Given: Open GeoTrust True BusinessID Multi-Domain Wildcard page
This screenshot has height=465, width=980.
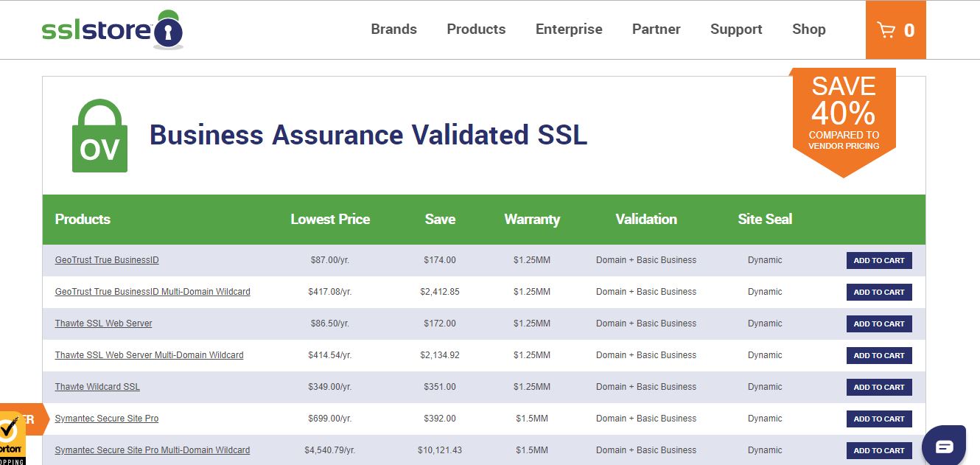Looking at the screenshot, I should coord(152,291).
